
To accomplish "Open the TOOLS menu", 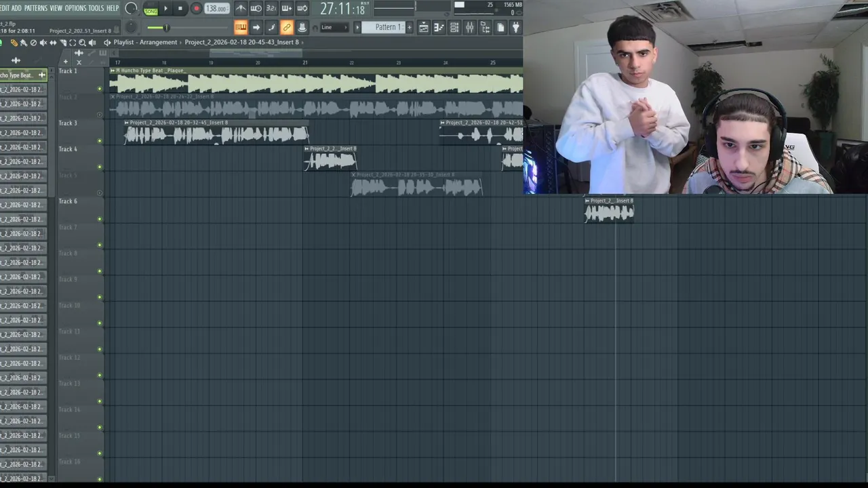I will point(96,8).
